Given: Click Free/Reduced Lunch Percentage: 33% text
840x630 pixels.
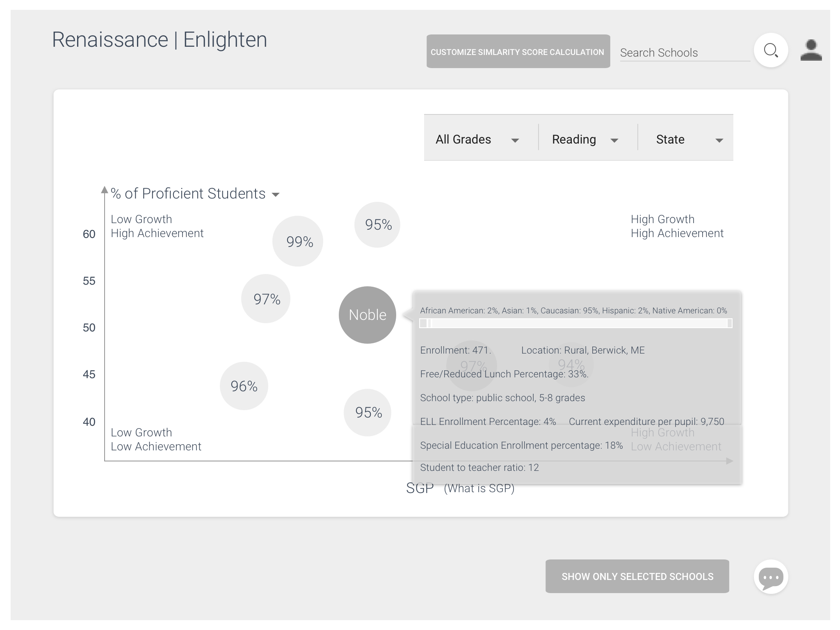Looking at the screenshot, I should [504, 374].
